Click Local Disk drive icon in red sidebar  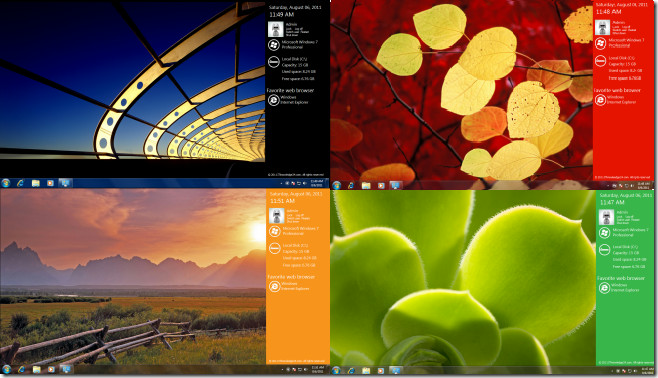click(x=601, y=61)
